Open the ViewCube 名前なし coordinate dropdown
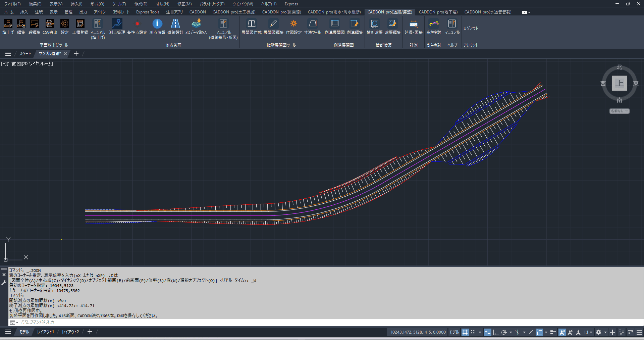Screen dimensions: 644x340 tap(619, 111)
